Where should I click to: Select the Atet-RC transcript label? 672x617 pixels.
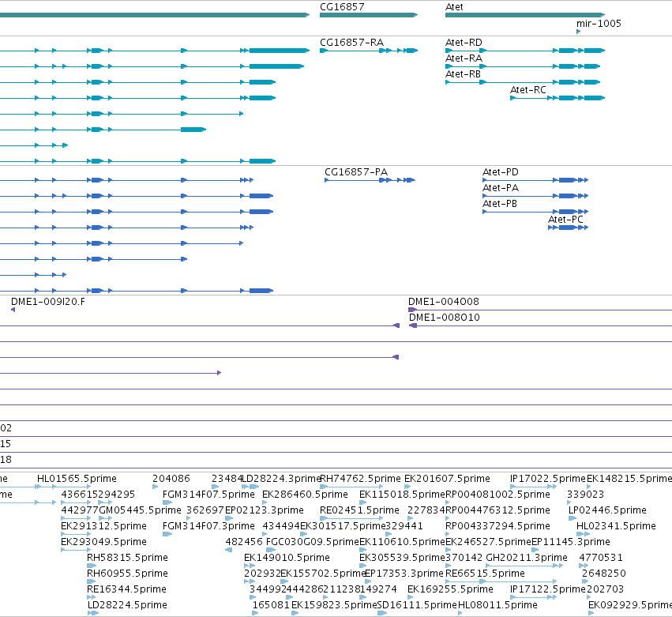(528, 90)
